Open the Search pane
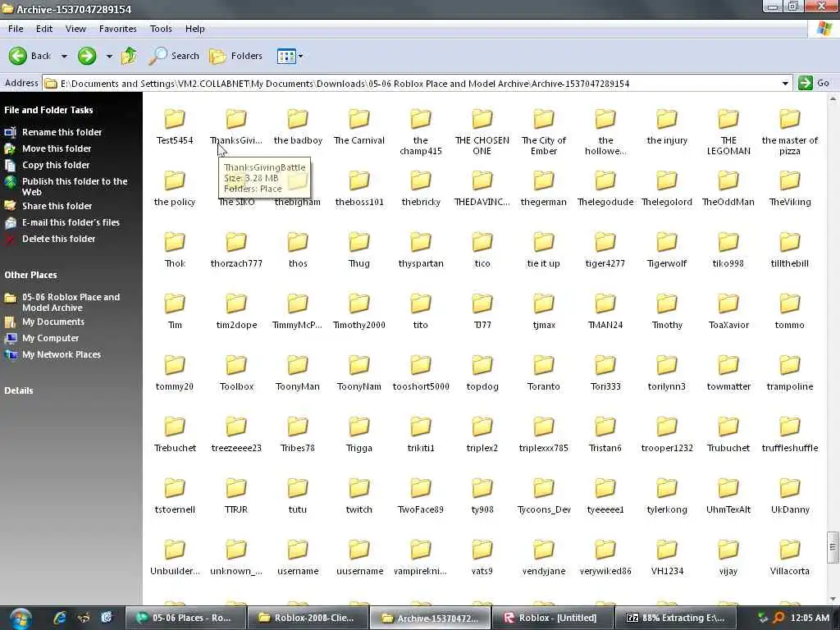The image size is (840, 630). click(174, 56)
